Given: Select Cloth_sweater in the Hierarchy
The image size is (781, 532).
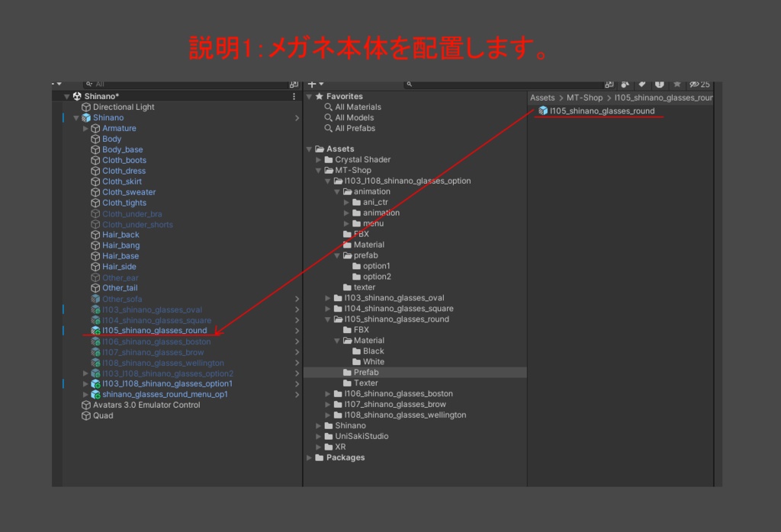Looking at the screenshot, I should pos(129,192).
